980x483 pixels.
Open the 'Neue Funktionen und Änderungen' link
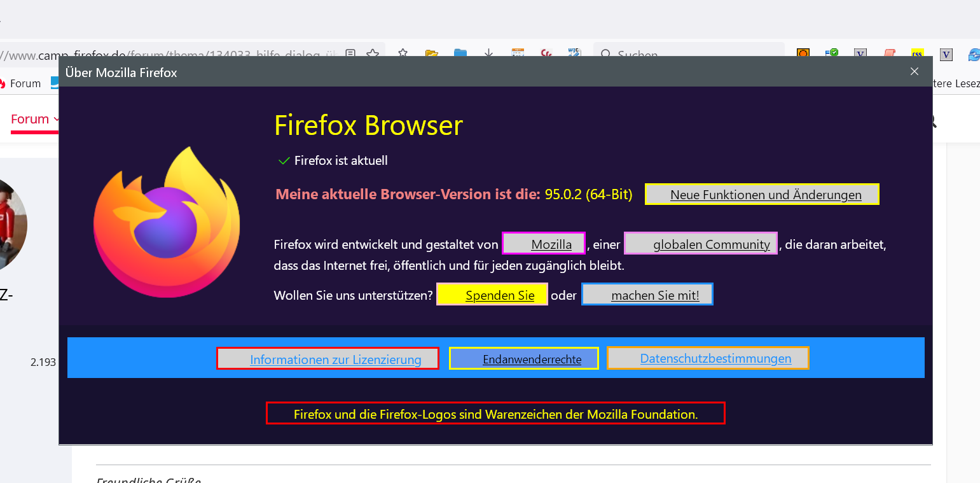coord(762,194)
